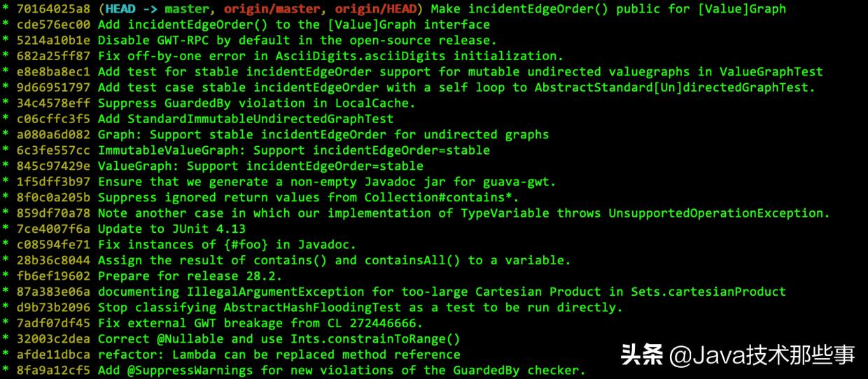This screenshot has width=868, height=379.
Task: Click the e8e8ba8ec1 commit hash
Action: [53, 72]
